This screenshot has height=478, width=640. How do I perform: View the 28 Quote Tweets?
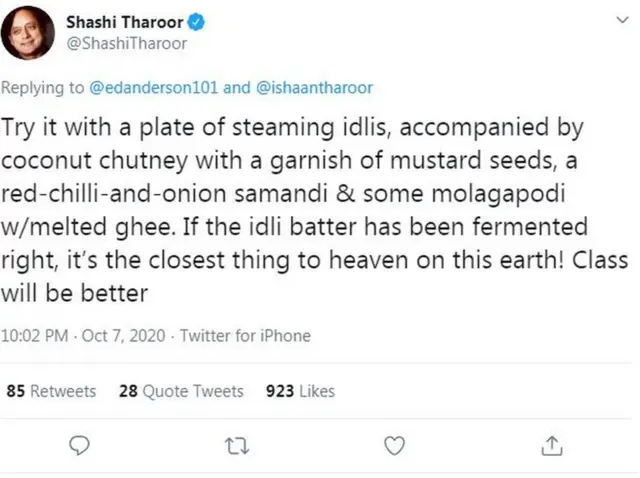181,391
